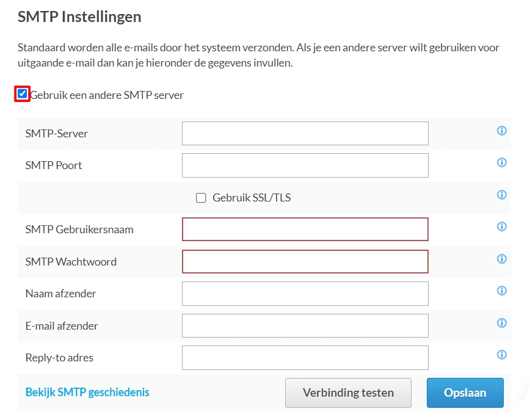The width and height of the screenshot is (530, 420).
Task: Enable the Gebruik SSL/TLS checkbox
Action: (x=201, y=198)
